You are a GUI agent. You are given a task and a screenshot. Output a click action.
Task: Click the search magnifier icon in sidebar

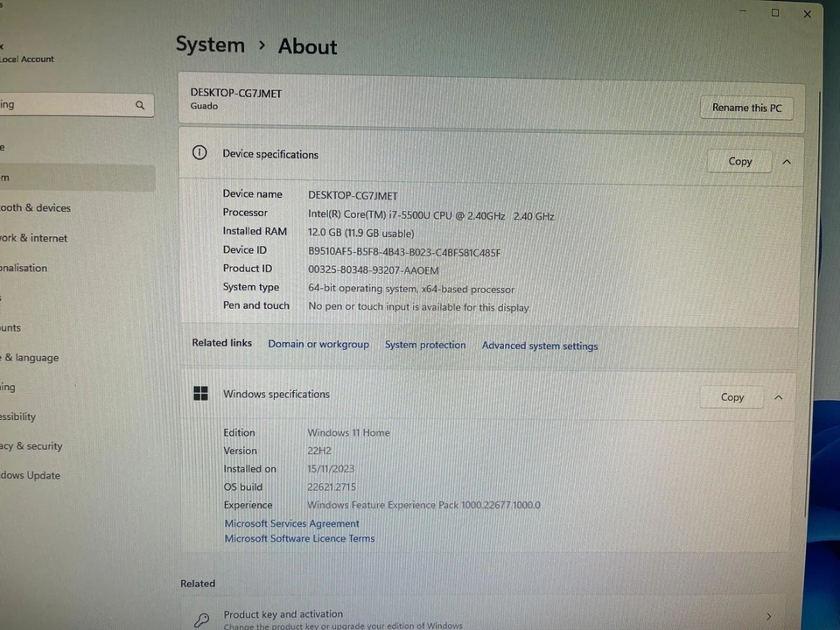click(x=140, y=105)
